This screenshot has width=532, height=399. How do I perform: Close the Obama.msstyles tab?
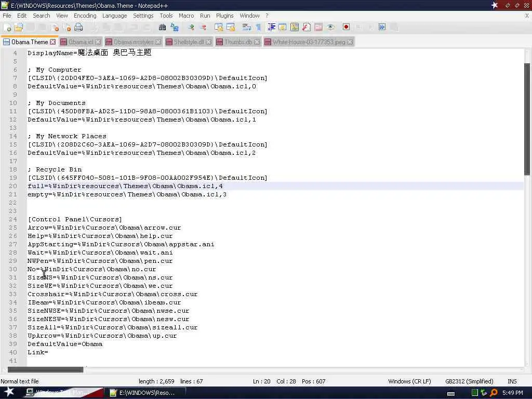pyautogui.click(x=158, y=42)
